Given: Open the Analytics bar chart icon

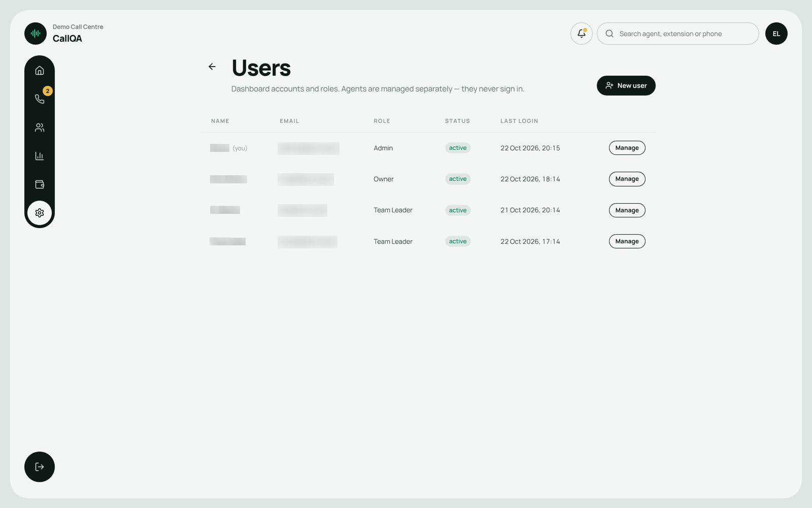Looking at the screenshot, I should coord(40,156).
